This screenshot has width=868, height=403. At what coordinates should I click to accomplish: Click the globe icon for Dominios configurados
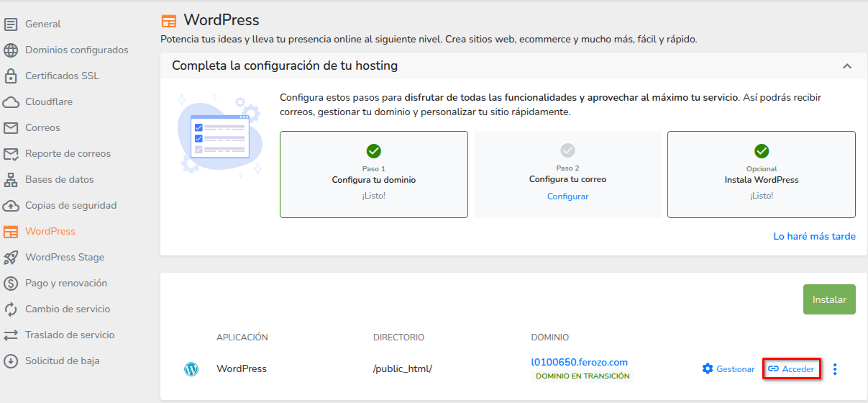click(11, 50)
